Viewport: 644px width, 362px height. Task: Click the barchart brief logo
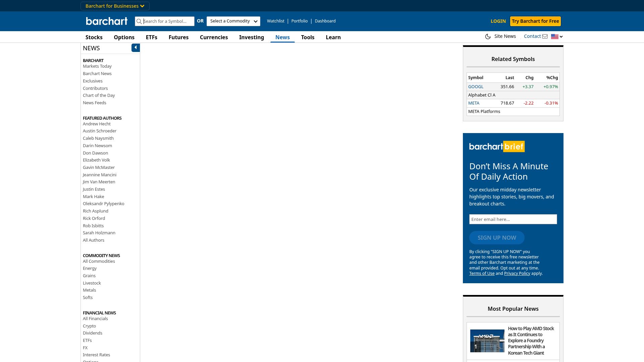point(497,146)
